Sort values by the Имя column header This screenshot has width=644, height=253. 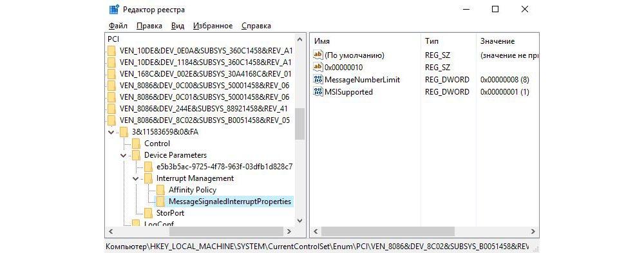click(365, 41)
